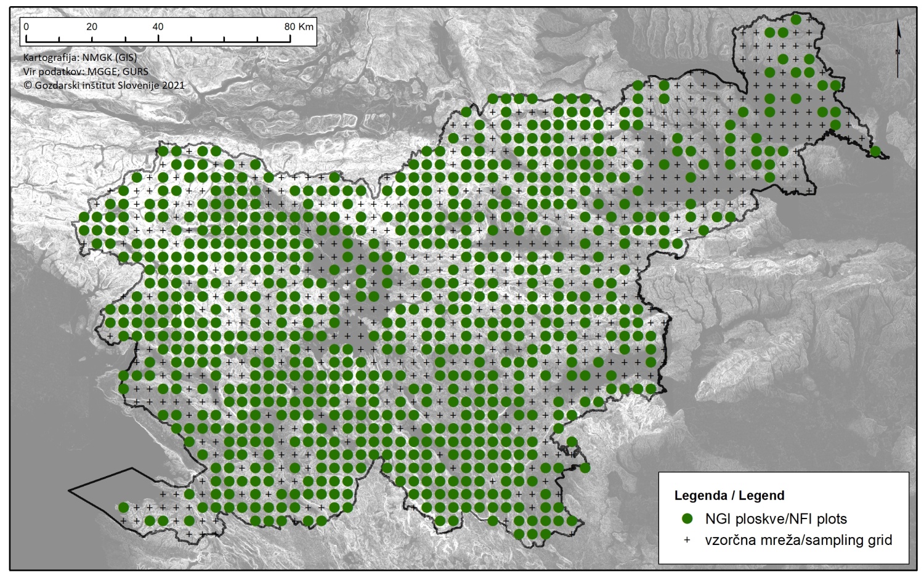Viewport: 924px width, 577px height.
Task: Click the '80 Km' scale bar label
Action: pyautogui.click(x=299, y=26)
